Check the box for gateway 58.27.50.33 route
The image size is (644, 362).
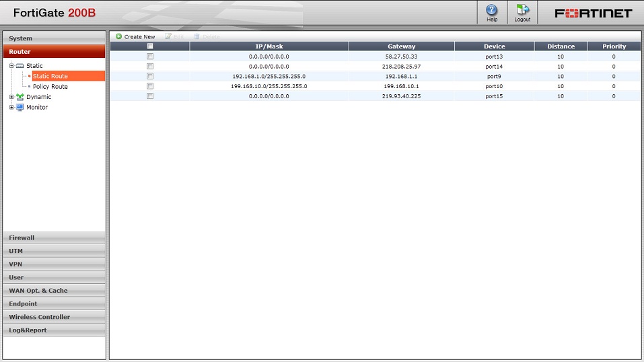pyautogui.click(x=150, y=57)
